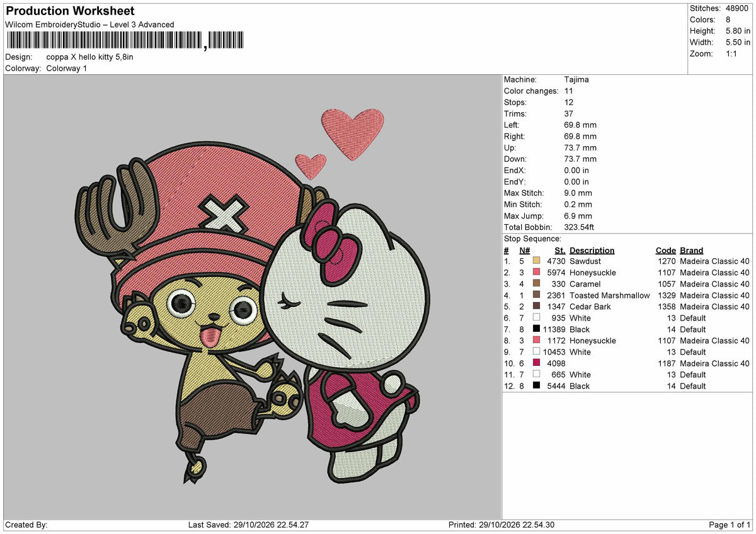756x534 pixels.
Task: Click the thread code 1270
Action: click(x=666, y=261)
